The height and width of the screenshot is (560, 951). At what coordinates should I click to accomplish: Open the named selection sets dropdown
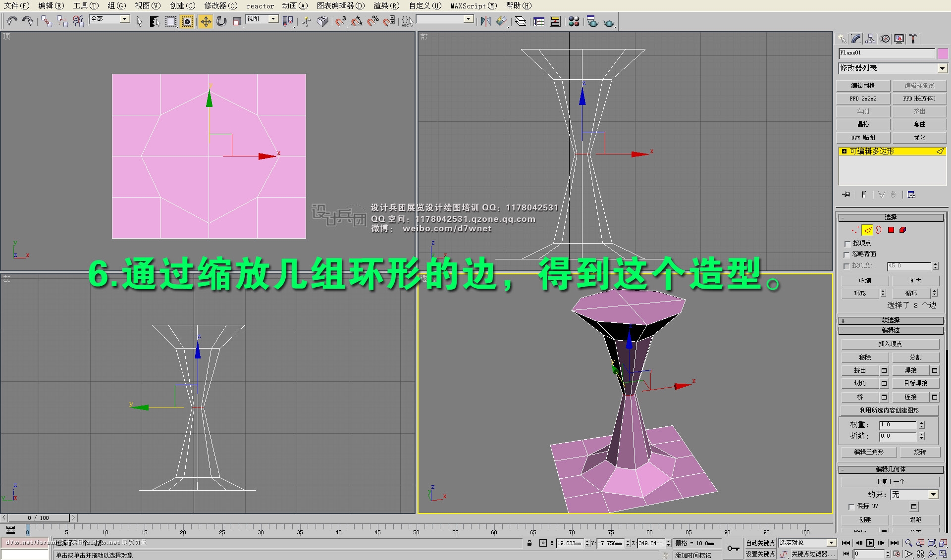click(x=445, y=19)
